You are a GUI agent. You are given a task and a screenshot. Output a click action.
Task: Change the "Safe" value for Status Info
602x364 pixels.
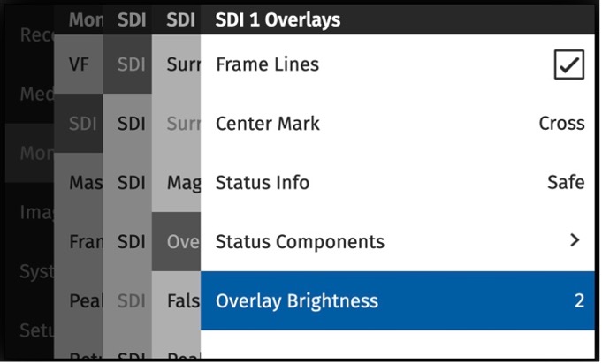(x=565, y=183)
